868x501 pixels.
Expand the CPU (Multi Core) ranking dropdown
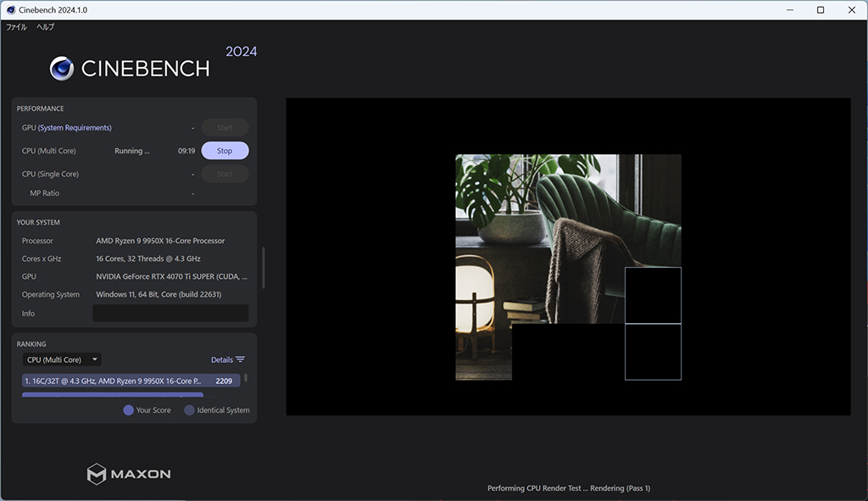point(61,359)
